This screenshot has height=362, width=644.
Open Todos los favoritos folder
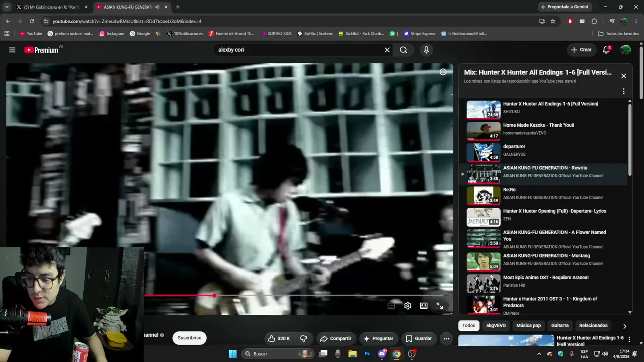click(618, 34)
